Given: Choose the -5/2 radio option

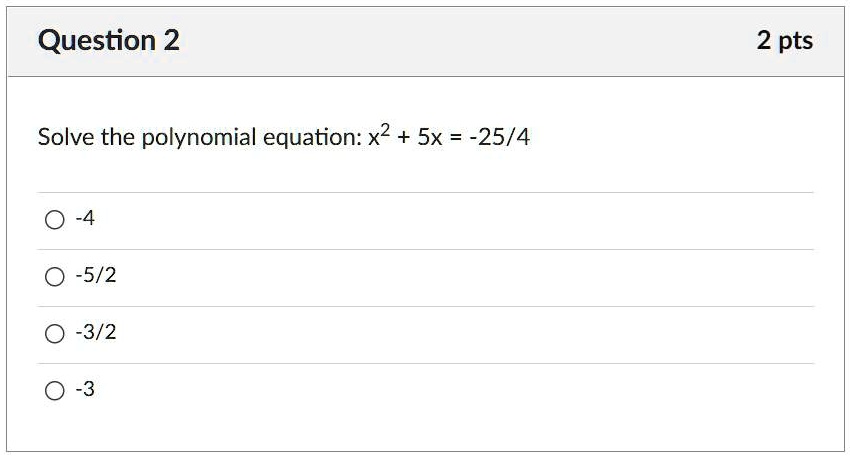Looking at the screenshot, I should coord(55,276).
